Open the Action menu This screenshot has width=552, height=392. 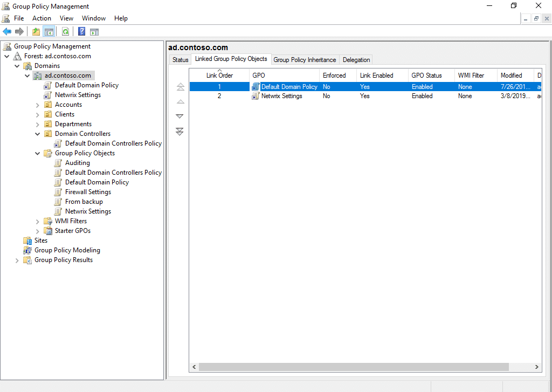(x=42, y=18)
